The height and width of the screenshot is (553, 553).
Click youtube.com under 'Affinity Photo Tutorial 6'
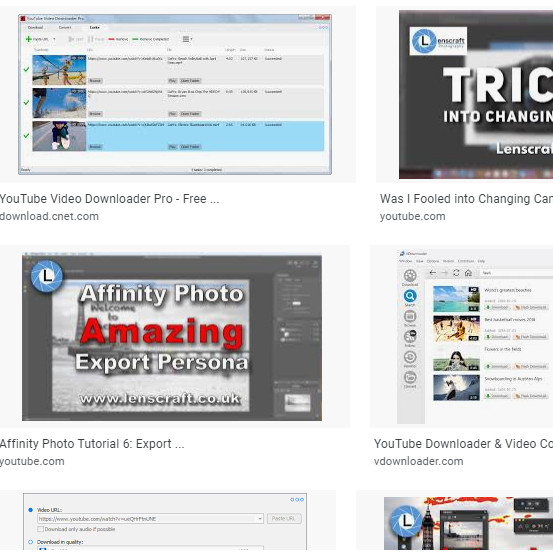32,461
